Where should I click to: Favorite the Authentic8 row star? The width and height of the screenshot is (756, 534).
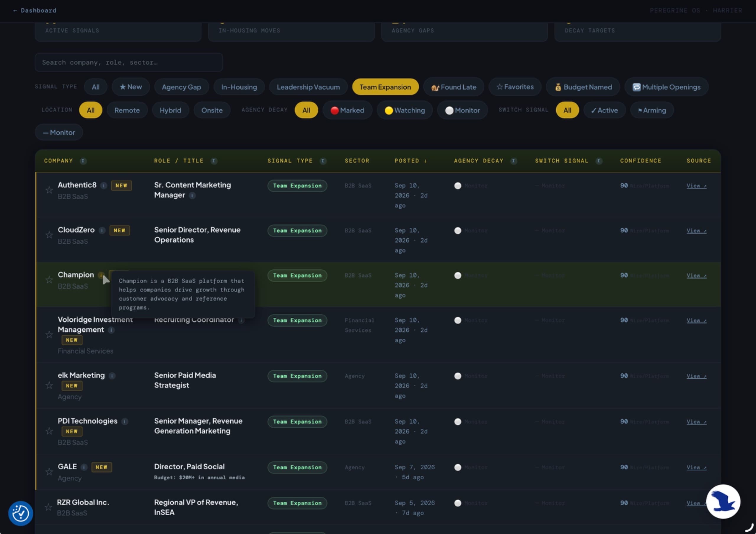[49, 190]
